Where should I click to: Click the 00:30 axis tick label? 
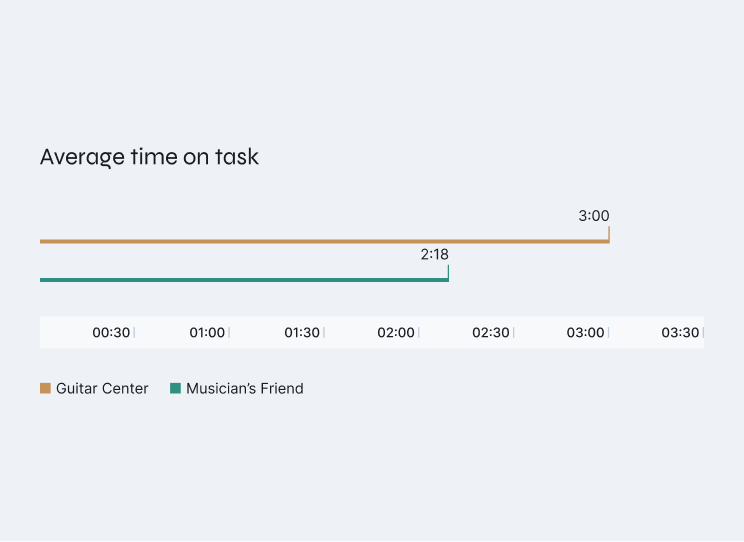coord(111,333)
